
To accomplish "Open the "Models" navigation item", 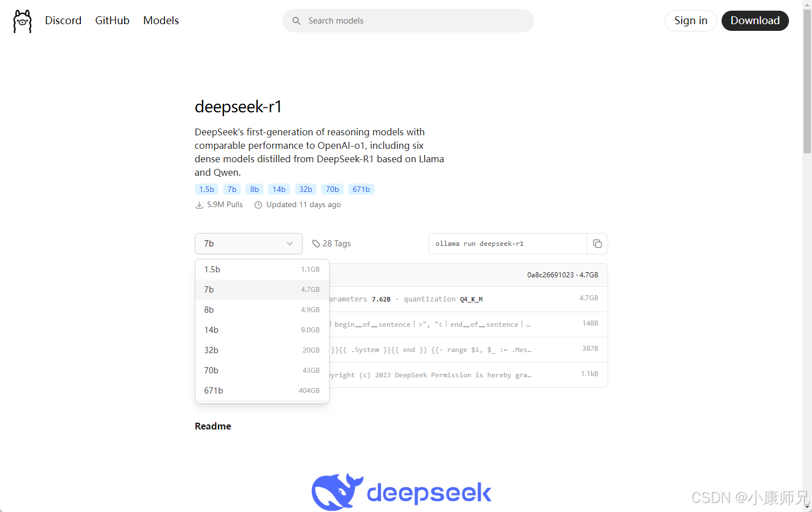I will (x=161, y=20).
